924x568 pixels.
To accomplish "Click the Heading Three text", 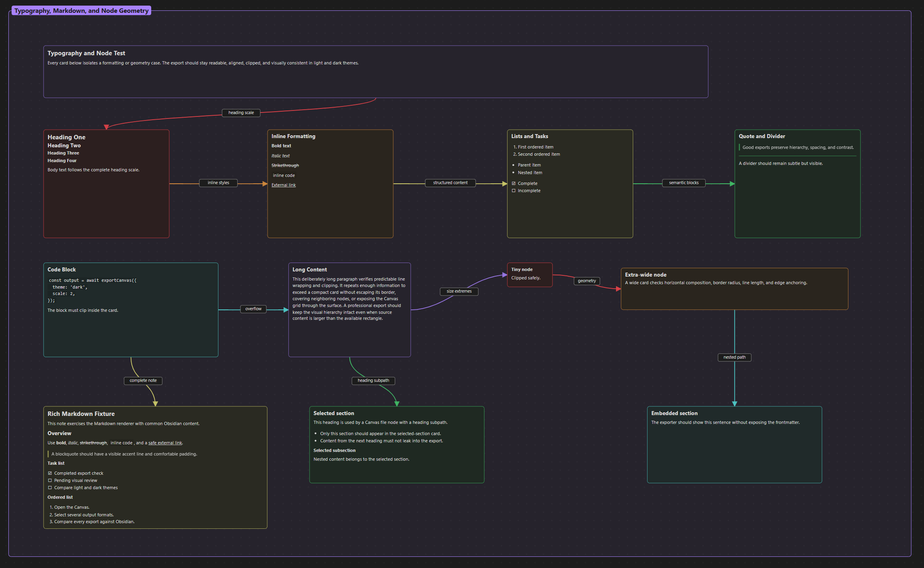I will pos(63,153).
